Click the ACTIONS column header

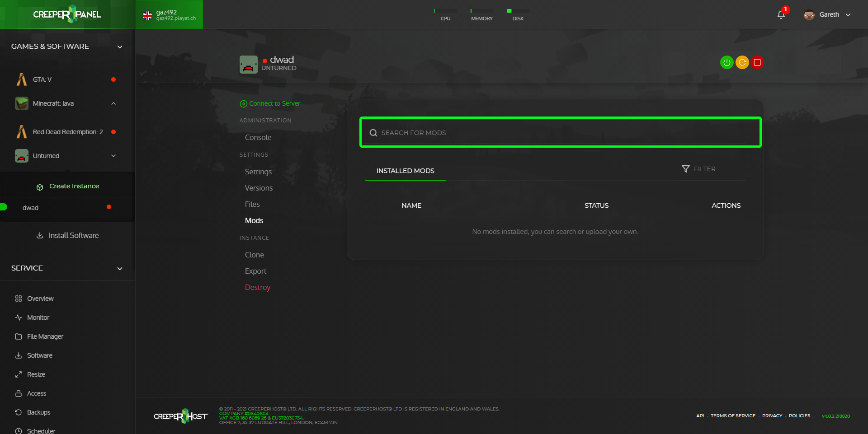tap(726, 205)
